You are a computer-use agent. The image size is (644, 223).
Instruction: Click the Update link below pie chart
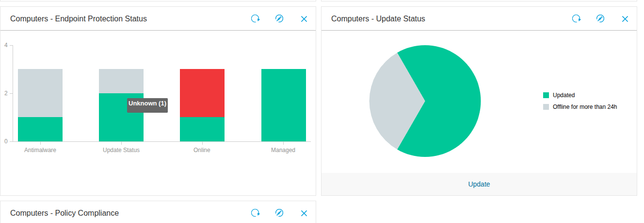point(479,184)
